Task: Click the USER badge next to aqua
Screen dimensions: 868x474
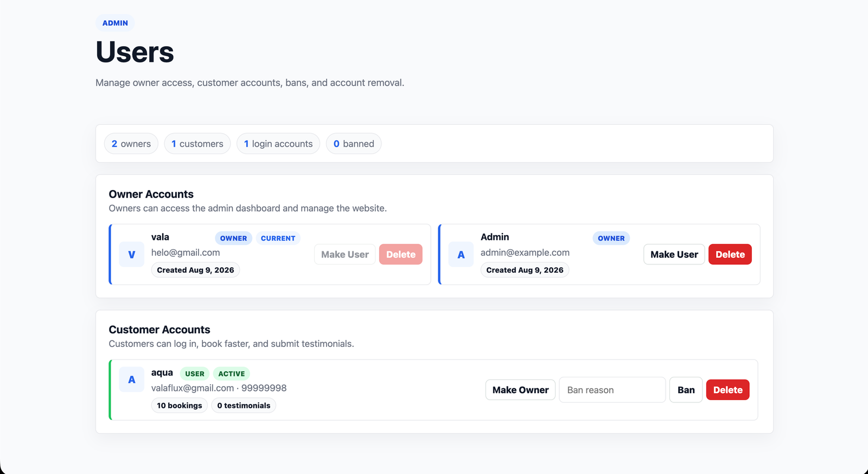Action: [x=195, y=374]
